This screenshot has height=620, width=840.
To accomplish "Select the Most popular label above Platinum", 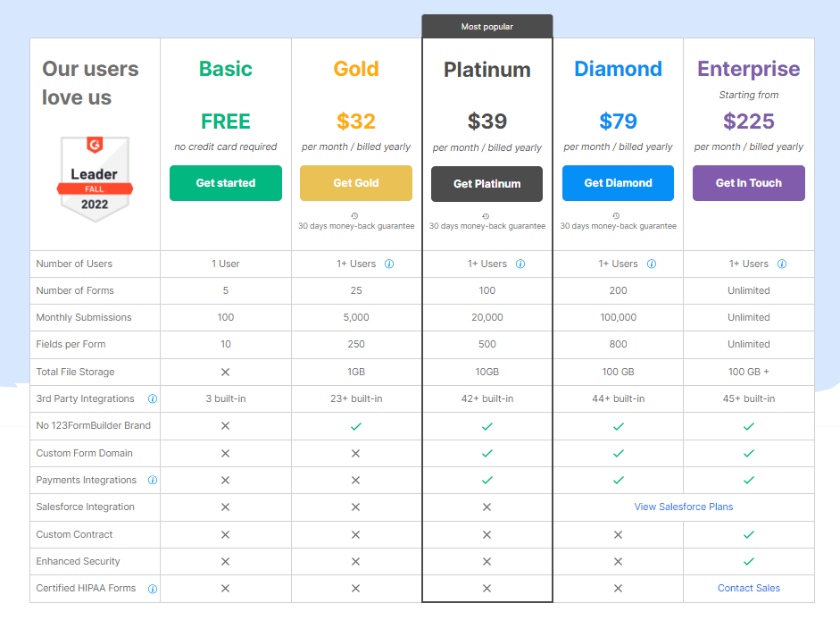I will click(487, 27).
